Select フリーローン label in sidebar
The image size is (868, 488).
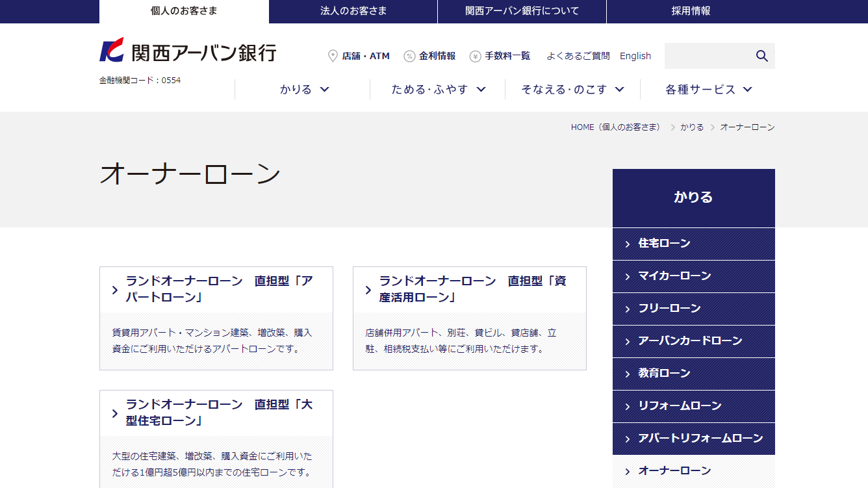pos(669,308)
